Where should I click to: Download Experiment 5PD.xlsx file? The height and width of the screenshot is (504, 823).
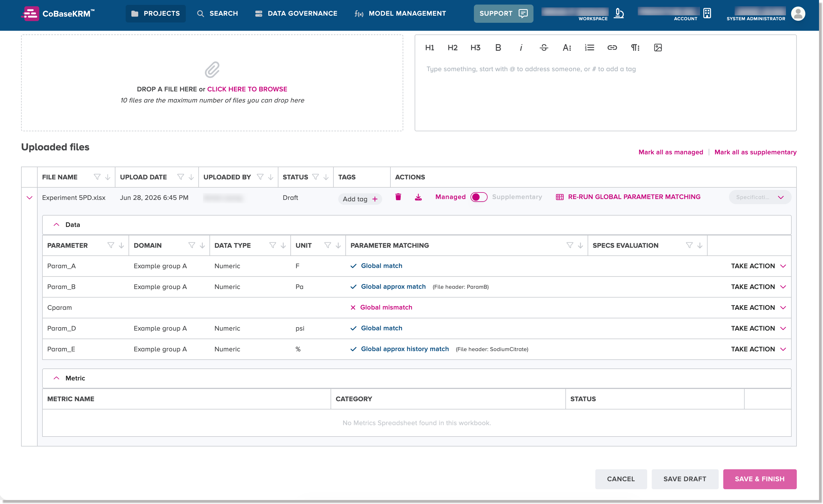coord(418,197)
